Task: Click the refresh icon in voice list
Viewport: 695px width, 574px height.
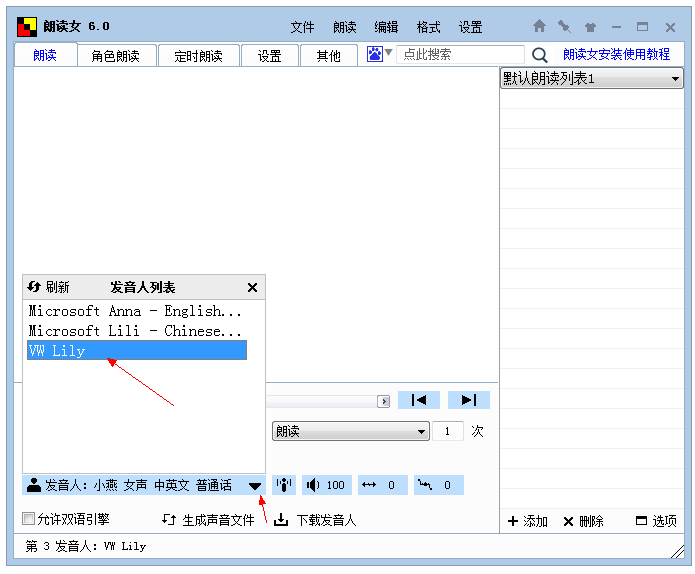Action: tap(33, 287)
